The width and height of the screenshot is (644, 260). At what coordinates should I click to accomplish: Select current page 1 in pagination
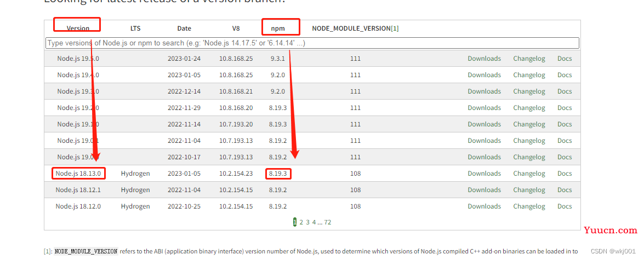pos(294,222)
